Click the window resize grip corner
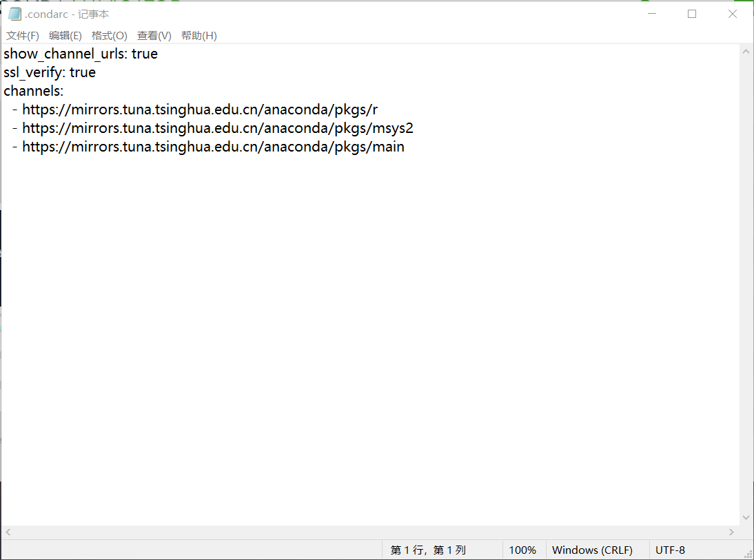Screen dimensions: 754x560 pyautogui.click(x=748, y=554)
